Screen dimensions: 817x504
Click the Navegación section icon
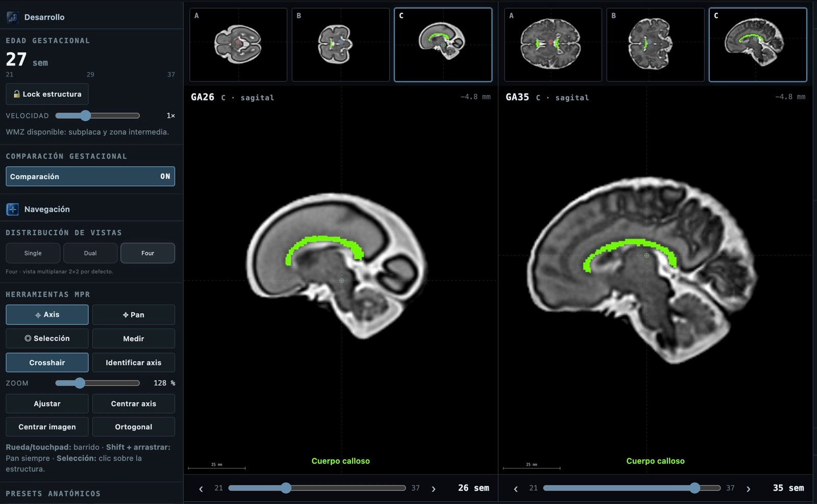tap(13, 209)
